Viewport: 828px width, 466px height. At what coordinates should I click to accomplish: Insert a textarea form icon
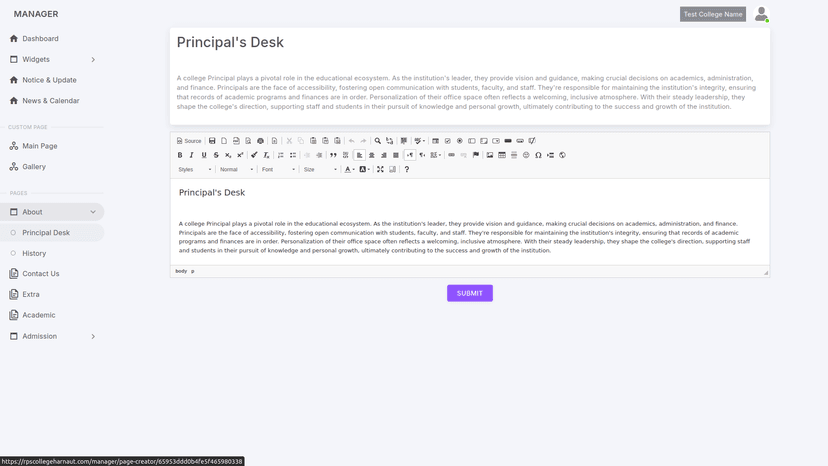point(484,141)
